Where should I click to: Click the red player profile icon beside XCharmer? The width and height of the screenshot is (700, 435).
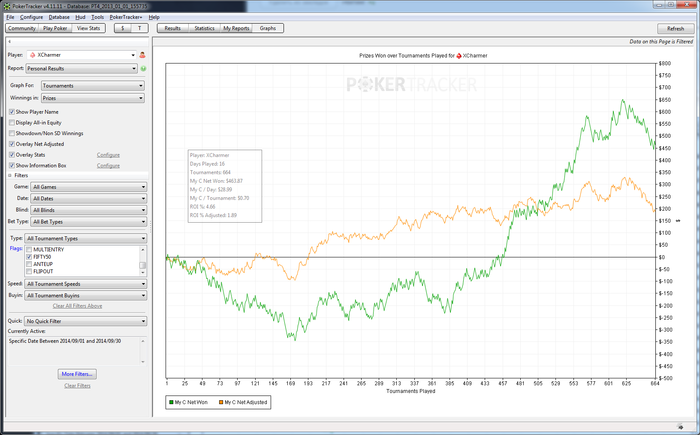tap(142, 55)
